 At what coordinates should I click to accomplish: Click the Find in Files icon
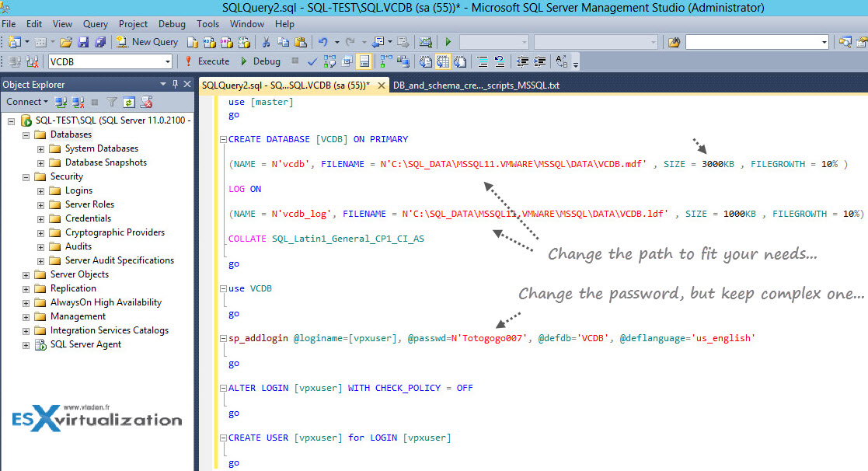[x=674, y=42]
